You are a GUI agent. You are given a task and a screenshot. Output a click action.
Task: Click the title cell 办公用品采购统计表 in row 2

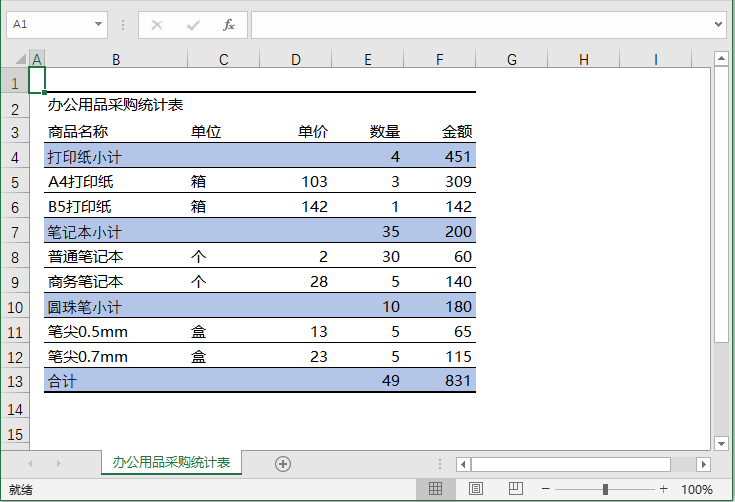115,105
